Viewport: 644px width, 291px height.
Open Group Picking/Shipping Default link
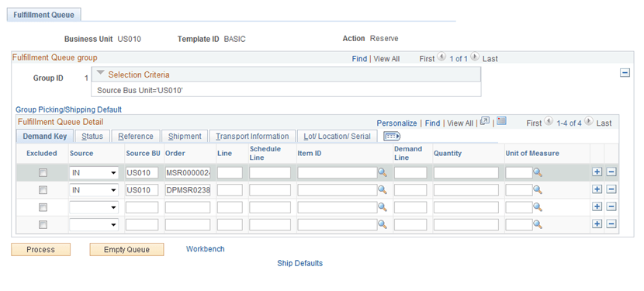pyautogui.click(x=68, y=109)
